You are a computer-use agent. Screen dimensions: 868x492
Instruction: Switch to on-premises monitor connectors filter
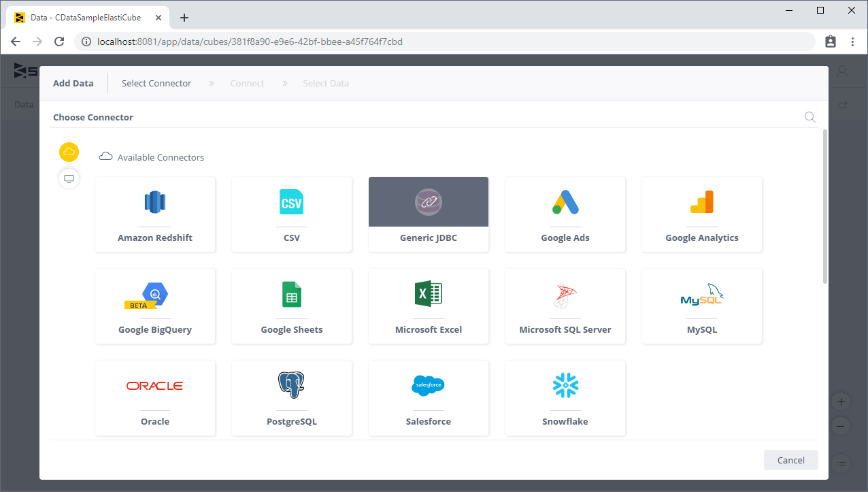69,178
